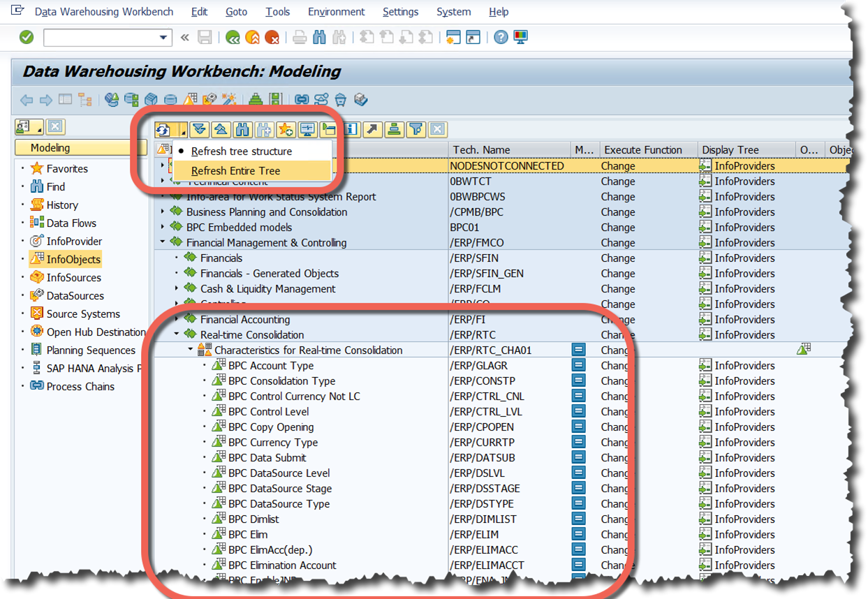Screen dimensions: 868x599
Task: Choose Refresh Entire Tree from dropdown menu
Action: tap(235, 171)
